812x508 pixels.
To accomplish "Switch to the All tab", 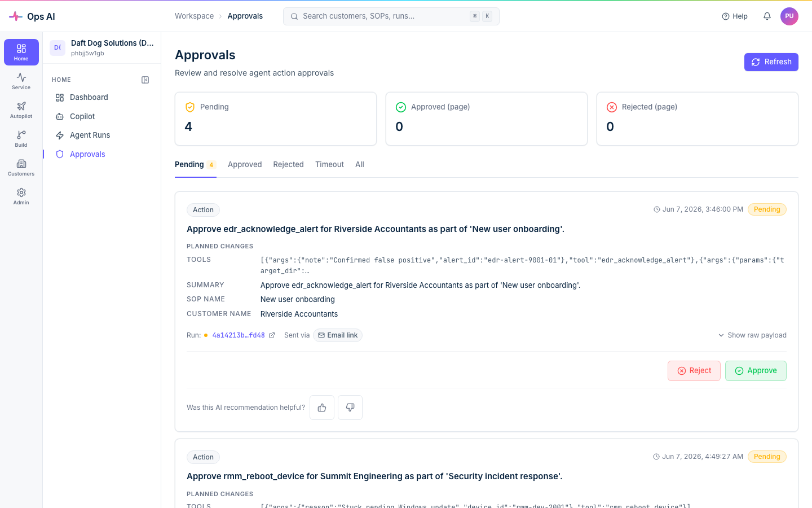I will pyautogui.click(x=360, y=165).
